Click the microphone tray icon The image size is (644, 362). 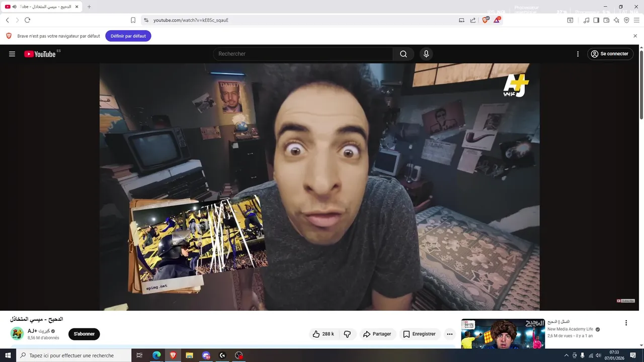coord(583,355)
